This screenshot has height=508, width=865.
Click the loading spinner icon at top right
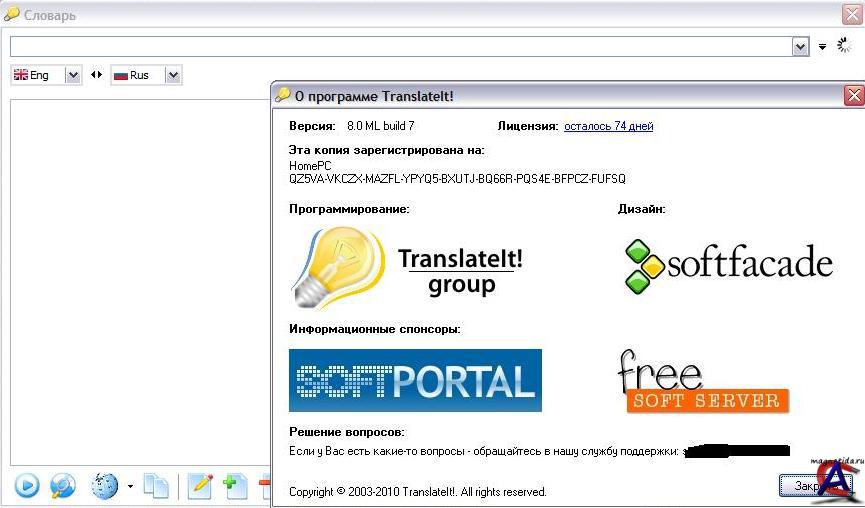pyautogui.click(x=845, y=46)
